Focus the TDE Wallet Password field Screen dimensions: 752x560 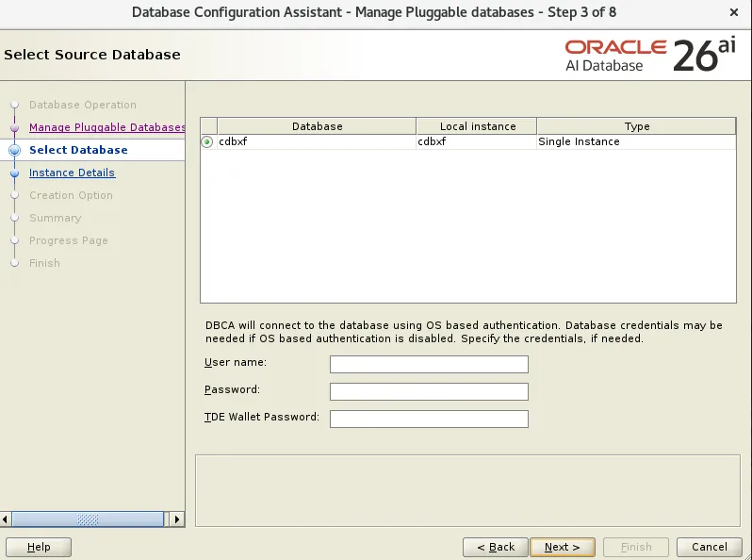coord(429,419)
